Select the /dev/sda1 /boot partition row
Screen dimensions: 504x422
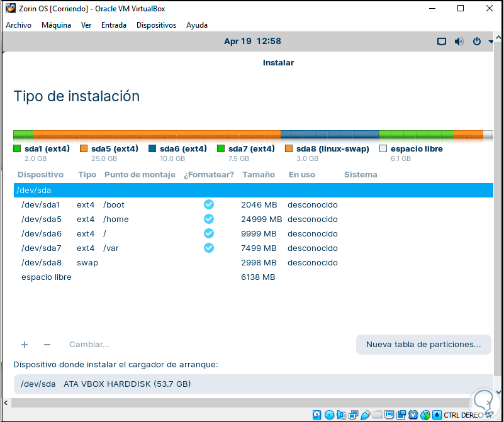coord(254,204)
